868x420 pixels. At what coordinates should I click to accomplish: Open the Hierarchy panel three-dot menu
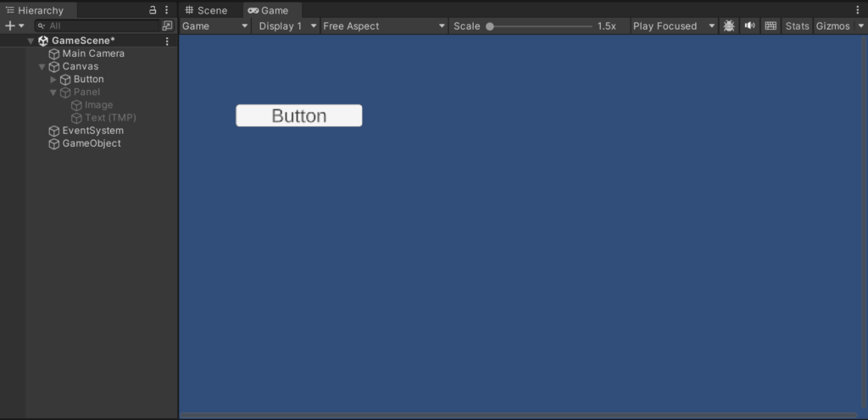pyautogui.click(x=167, y=10)
